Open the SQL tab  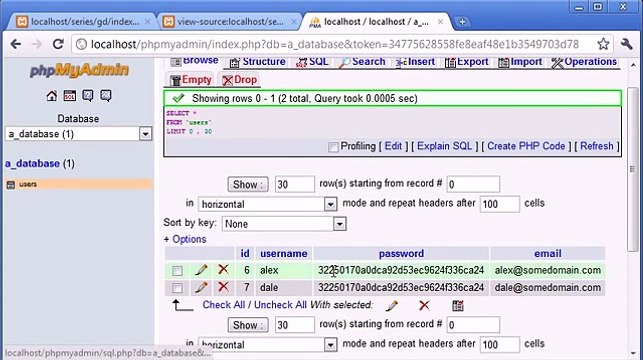tap(312, 62)
